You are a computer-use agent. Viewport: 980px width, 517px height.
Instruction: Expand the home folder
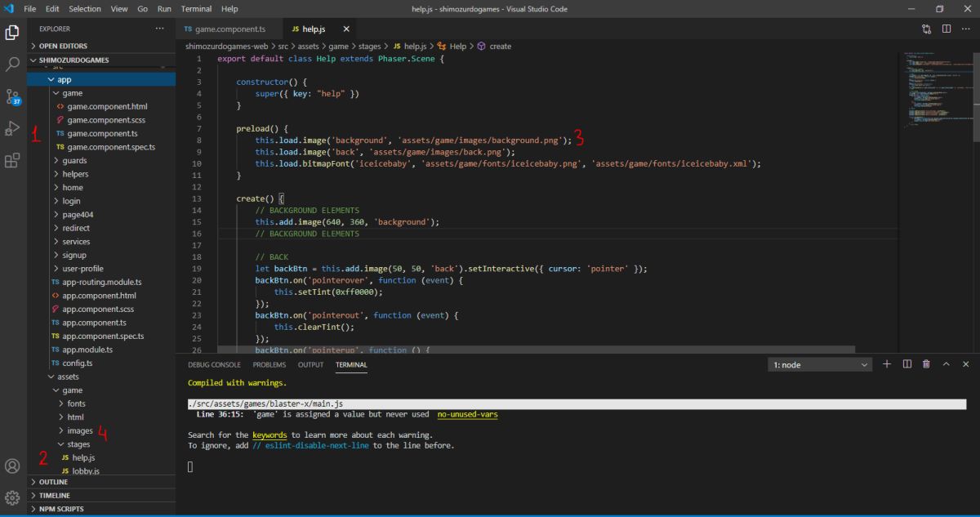(x=102, y=188)
